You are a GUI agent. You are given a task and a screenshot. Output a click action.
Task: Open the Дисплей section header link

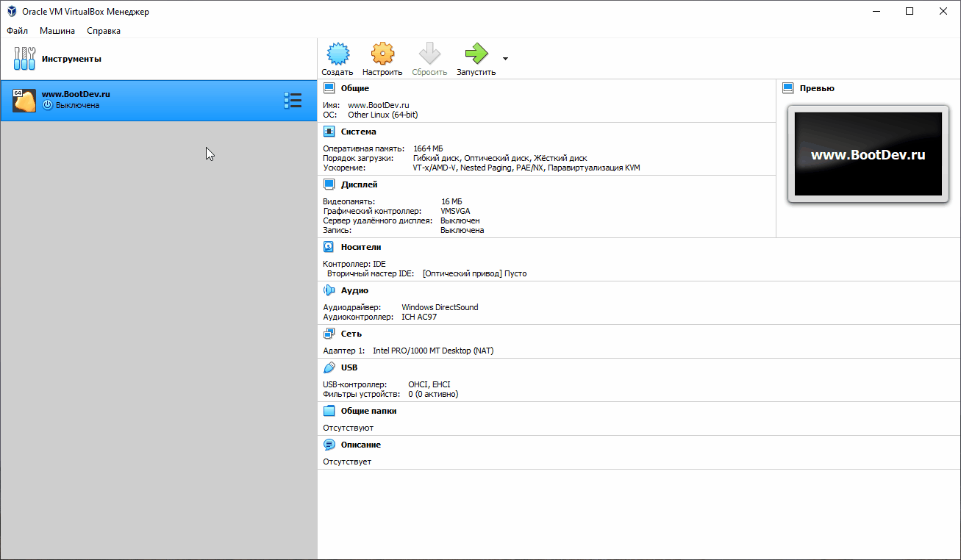click(360, 184)
